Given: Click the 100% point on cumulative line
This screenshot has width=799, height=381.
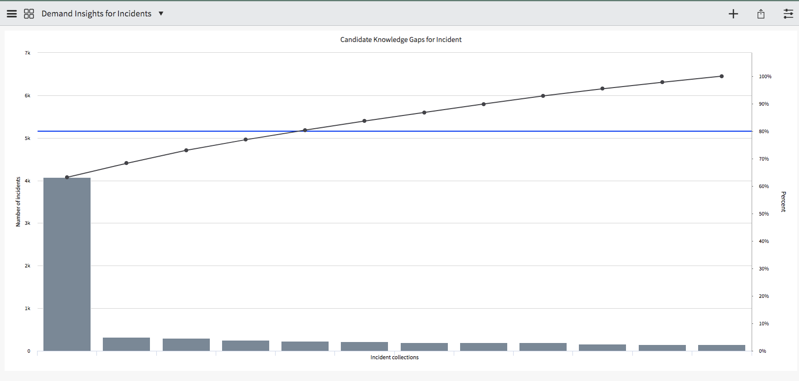Looking at the screenshot, I should click(x=722, y=76).
